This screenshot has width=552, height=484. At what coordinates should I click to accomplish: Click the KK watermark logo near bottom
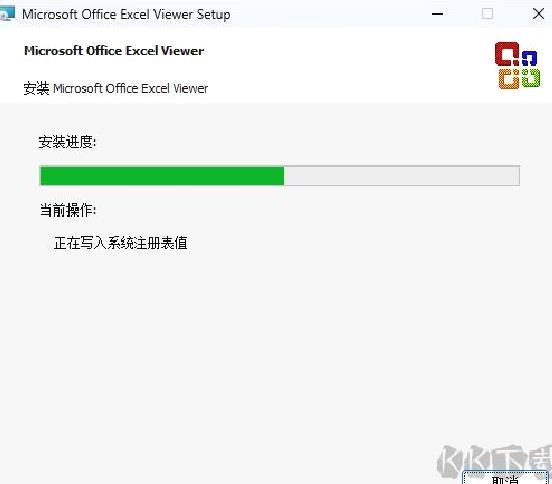point(494,460)
